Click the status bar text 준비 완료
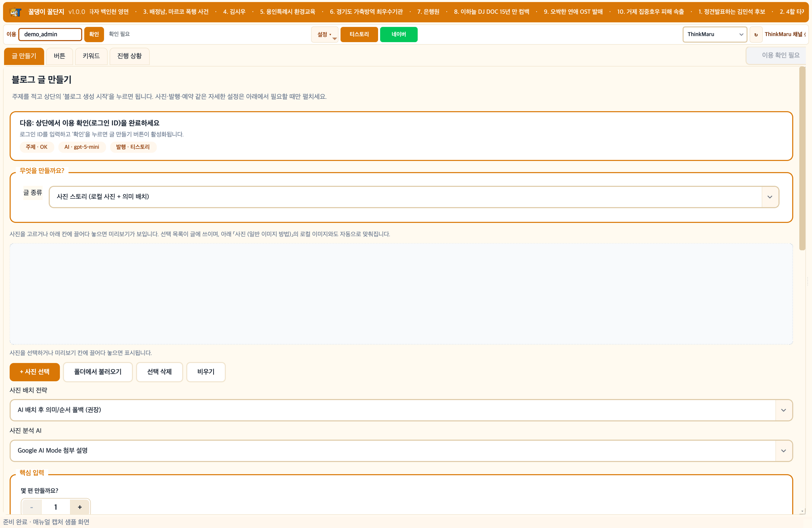This screenshot has width=812, height=528. tap(15, 522)
